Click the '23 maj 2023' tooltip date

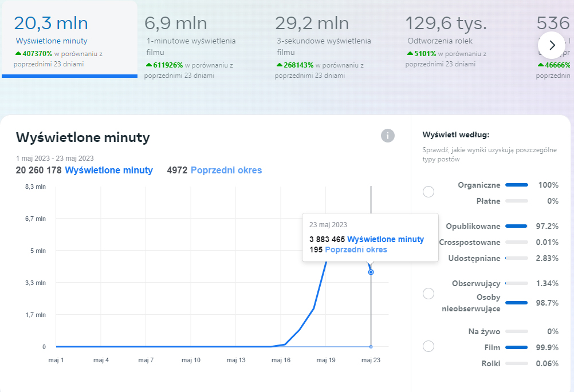328,224
